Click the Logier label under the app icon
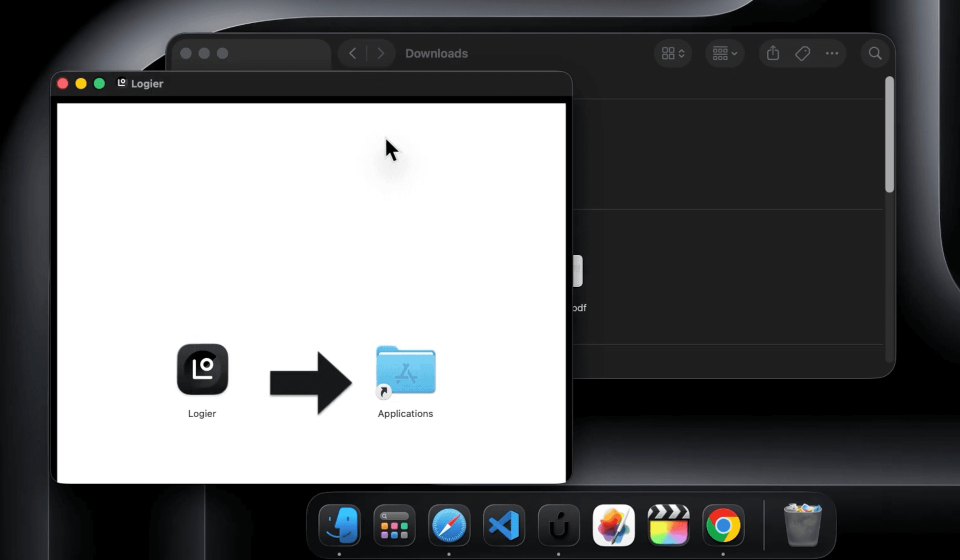The image size is (960, 560). pos(202,414)
